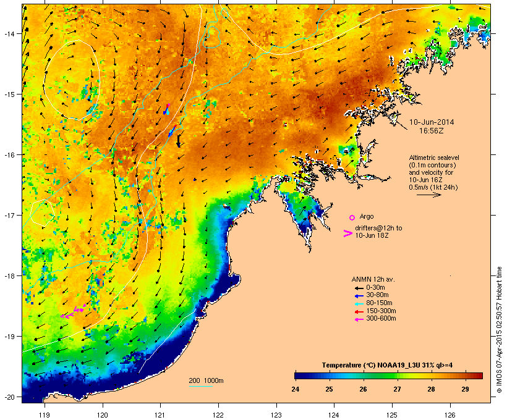Click the 126 longitude axis label
Screen dimensions: 507x420
(449, 415)
